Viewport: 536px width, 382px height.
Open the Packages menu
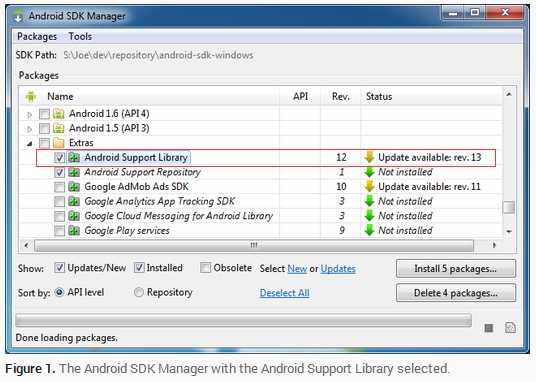click(37, 36)
